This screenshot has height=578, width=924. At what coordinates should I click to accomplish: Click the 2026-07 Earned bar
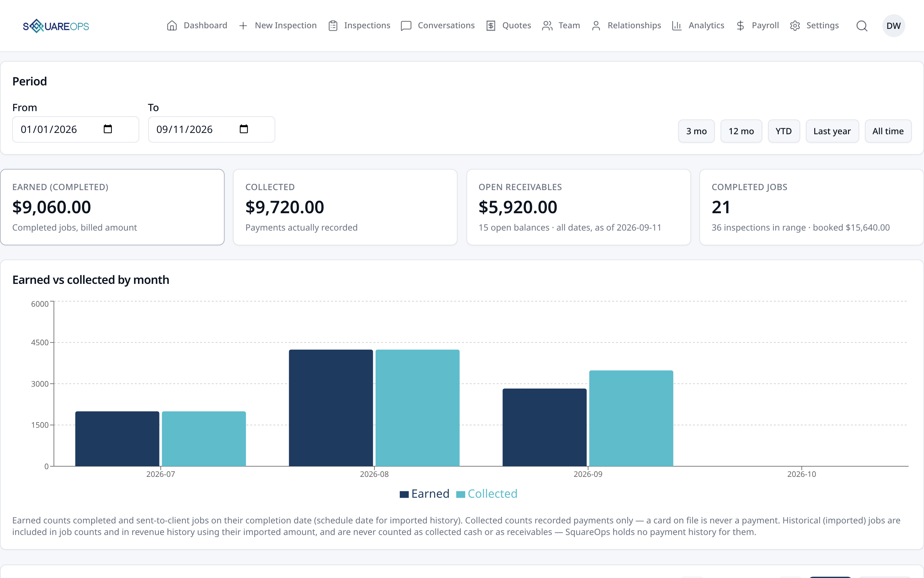coord(117,439)
